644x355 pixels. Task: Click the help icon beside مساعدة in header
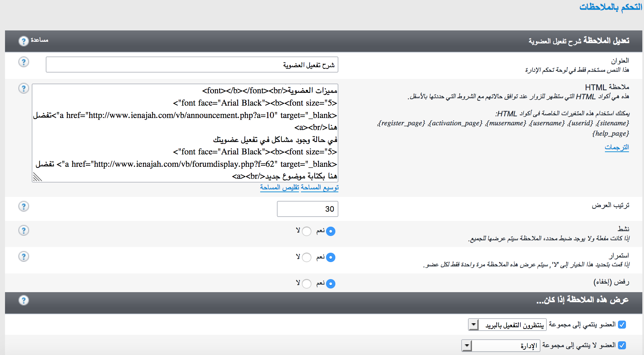(x=23, y=41)
